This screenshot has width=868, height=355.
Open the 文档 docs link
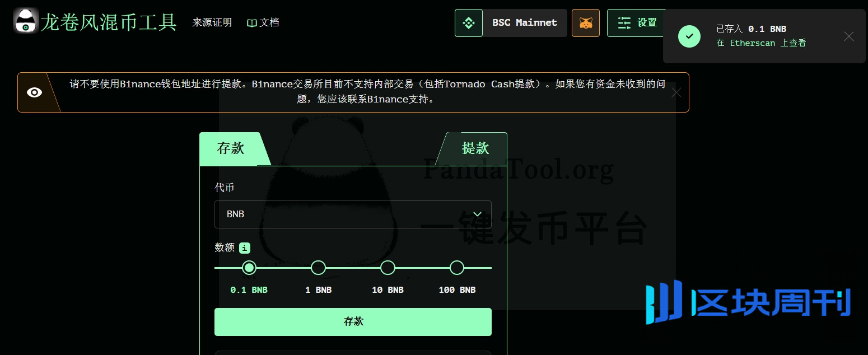click(263, 22)
